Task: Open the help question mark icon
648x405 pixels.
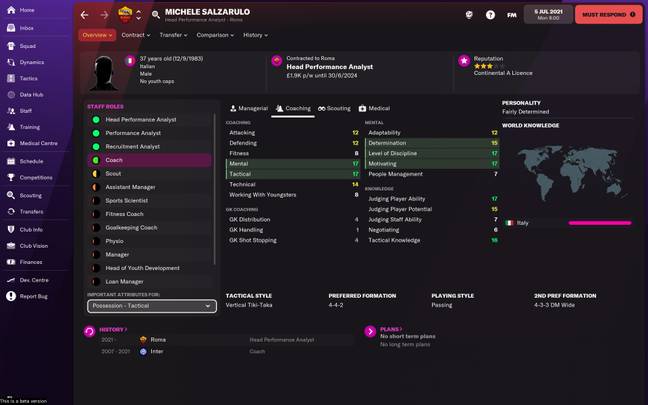Action: tap(490, 15)
